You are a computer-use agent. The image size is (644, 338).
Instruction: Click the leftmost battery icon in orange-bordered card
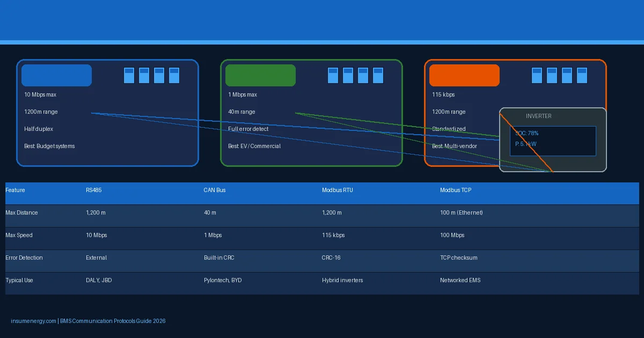pos(537,75)
